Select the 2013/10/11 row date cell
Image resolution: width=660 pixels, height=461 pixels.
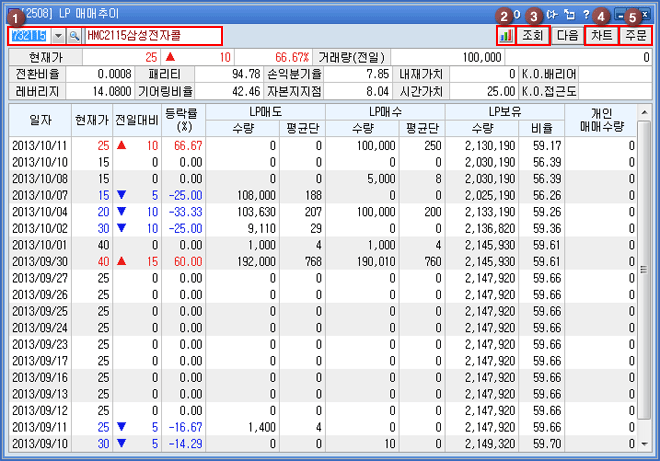pyautogui.click(x=40, y=145)
